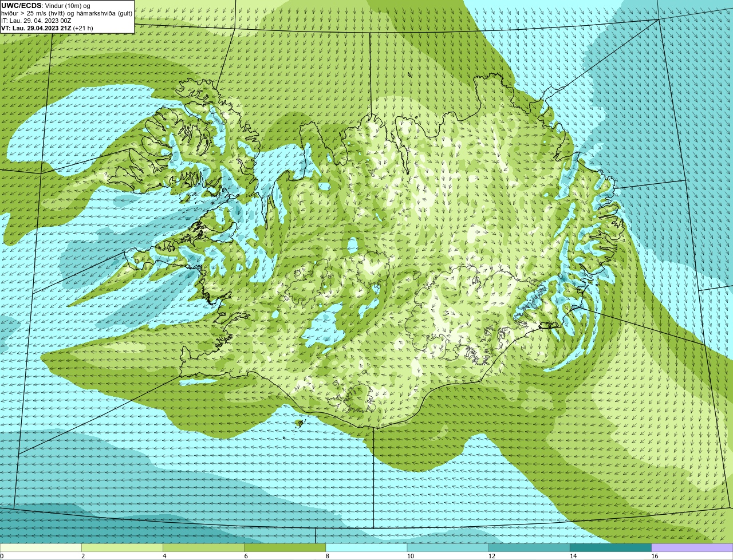Click the "14" colorbar label
The width and height of the screenshot is (733, 560).
click(573, 556)
